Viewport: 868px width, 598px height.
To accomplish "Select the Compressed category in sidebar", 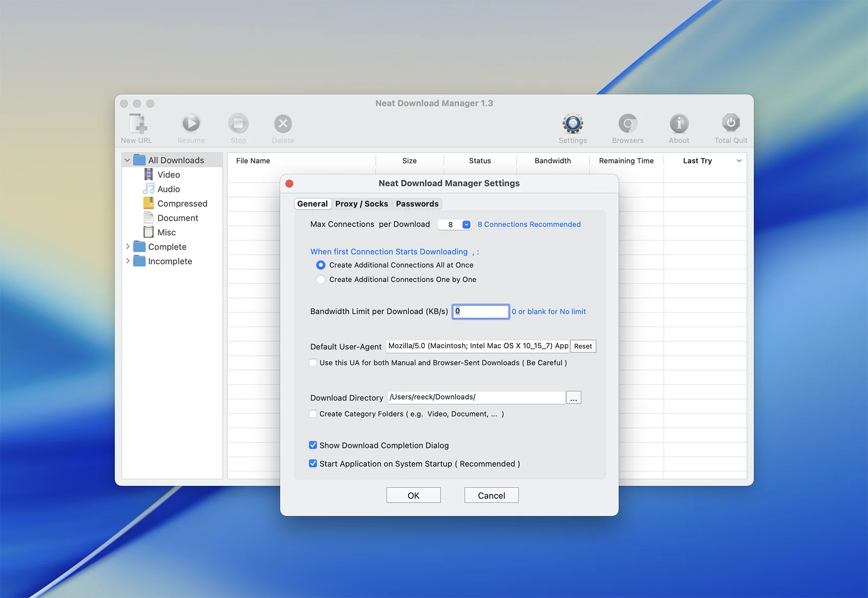I will click(x=182, y=204).
